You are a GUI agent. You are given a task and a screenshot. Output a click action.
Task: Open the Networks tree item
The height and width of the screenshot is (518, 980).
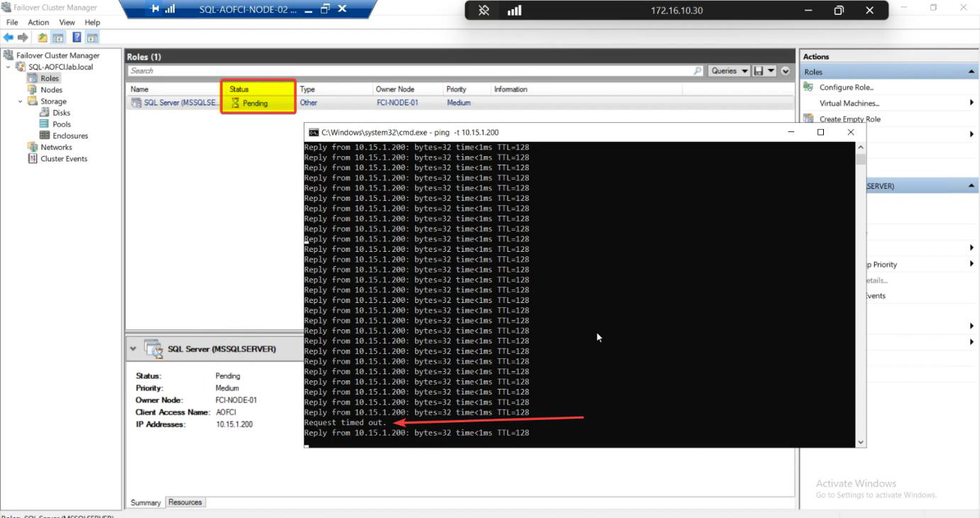(x=56, y=147)
